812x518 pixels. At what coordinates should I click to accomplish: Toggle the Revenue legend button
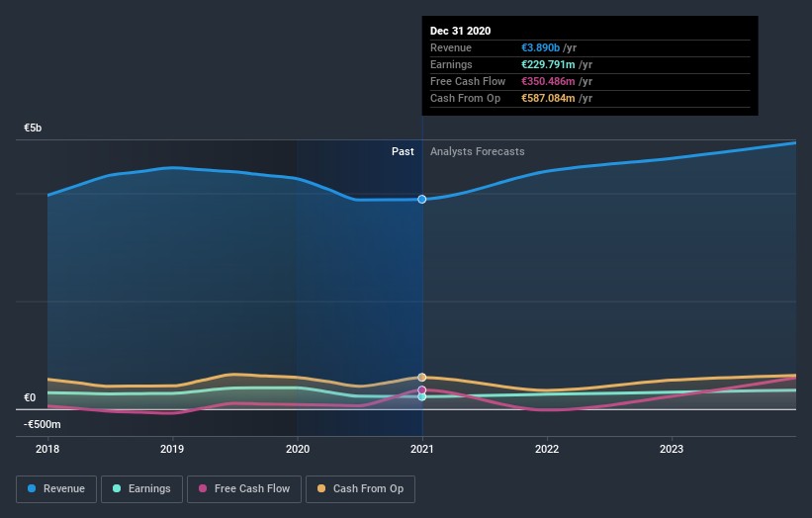pos(56,489)
